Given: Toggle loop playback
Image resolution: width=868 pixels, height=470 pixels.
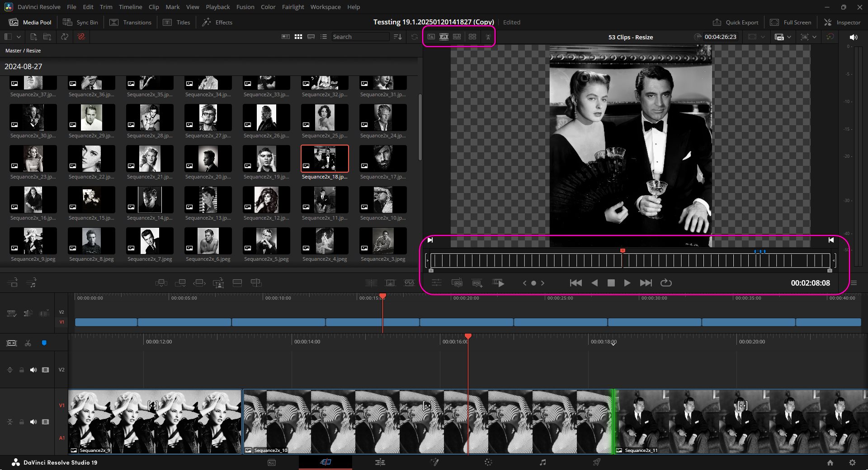Looking at the screenshot, I should (666, 283).
